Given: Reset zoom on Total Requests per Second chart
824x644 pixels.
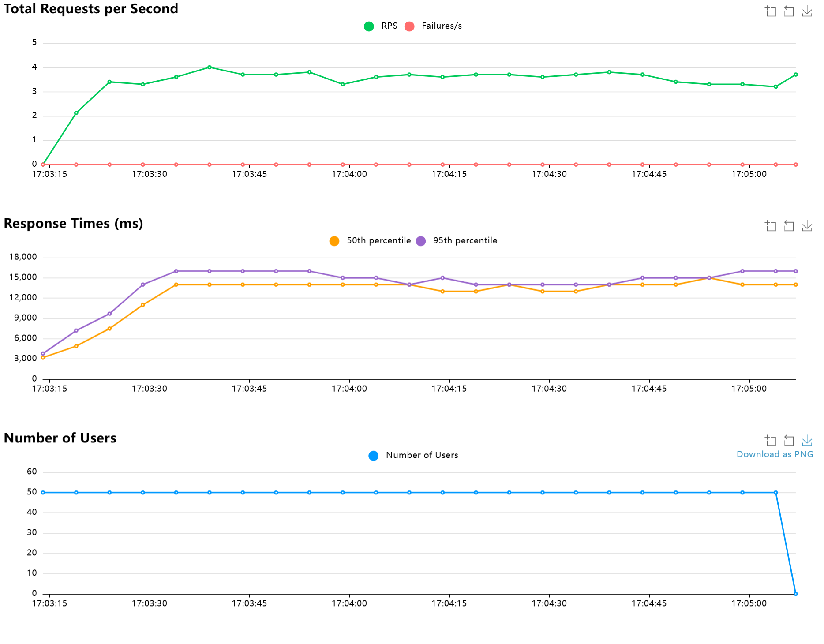Looking at the screenshot, I should [x=789, y=11].
